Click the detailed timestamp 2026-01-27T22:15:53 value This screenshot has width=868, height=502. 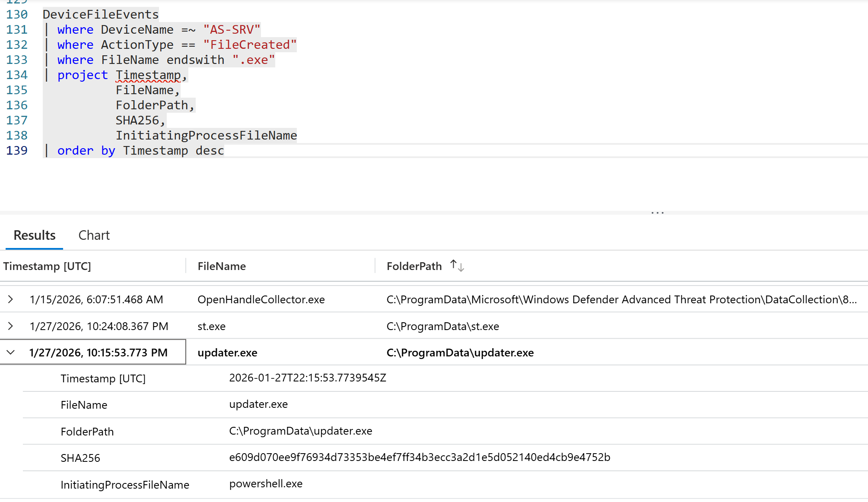point(307,378)
